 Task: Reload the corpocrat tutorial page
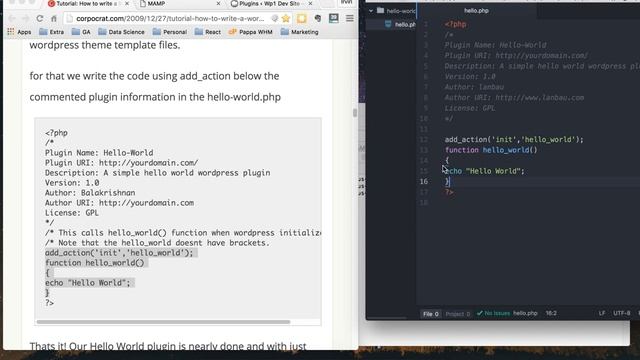coord(40,18)
